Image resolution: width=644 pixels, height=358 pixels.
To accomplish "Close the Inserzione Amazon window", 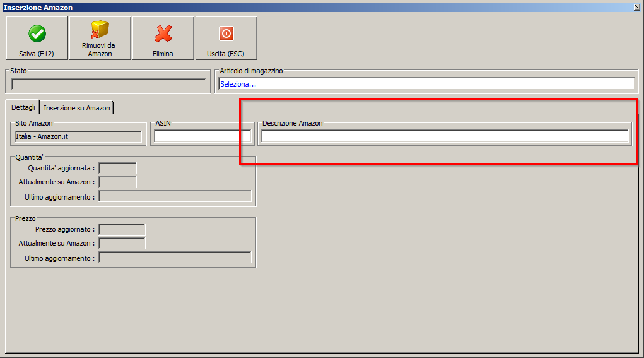I will click(x=637, y=7).
